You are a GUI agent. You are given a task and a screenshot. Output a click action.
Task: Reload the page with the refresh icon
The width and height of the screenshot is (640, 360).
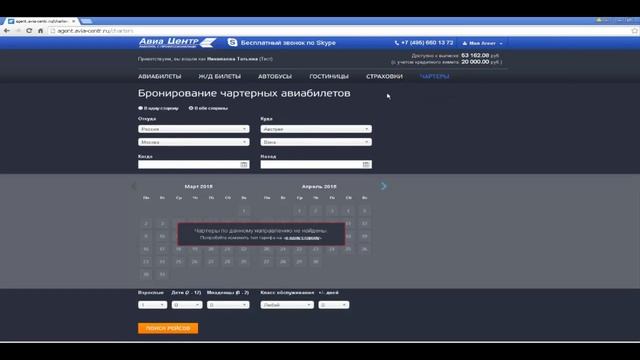(29, 31)
